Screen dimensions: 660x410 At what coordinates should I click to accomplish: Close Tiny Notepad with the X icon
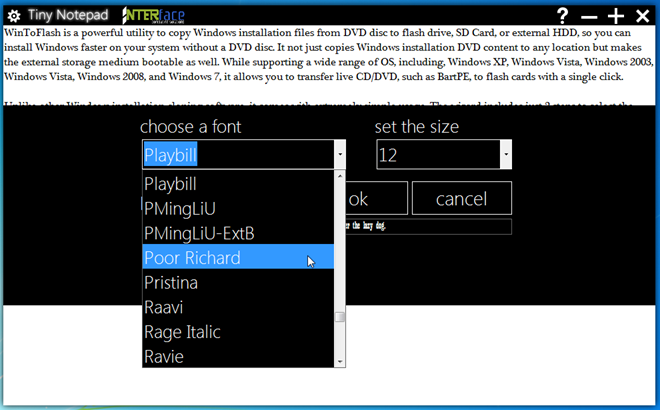pos(642,16)
